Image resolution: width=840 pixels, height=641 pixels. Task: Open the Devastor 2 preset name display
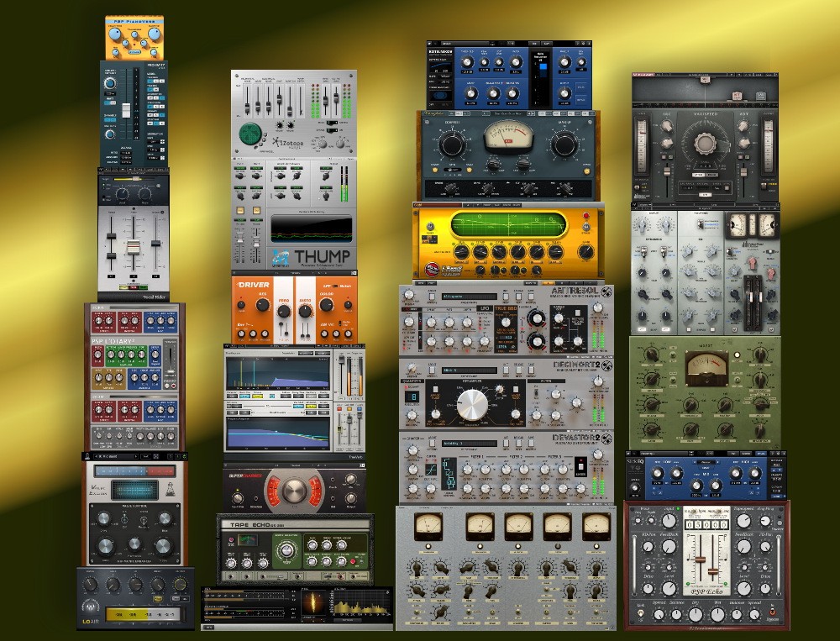470,444
